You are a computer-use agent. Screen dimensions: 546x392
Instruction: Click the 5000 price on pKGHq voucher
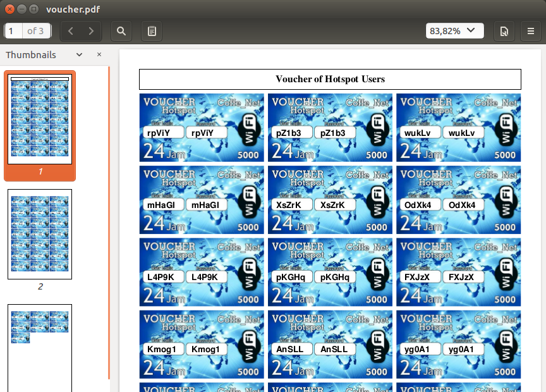[377, 299]
